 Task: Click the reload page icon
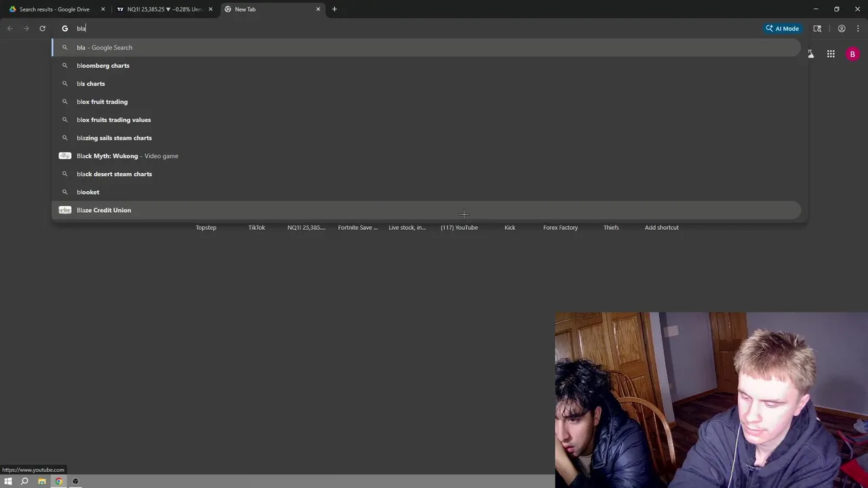[42, 28]
